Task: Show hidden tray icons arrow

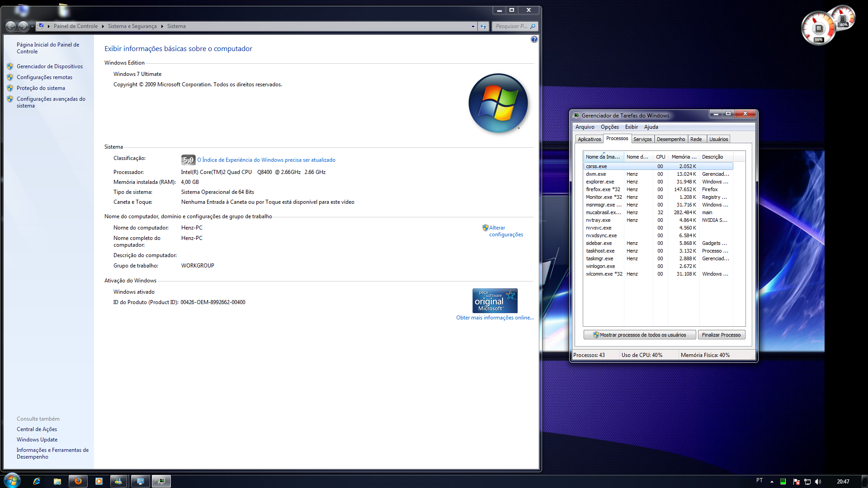Action: click(772, 482)
